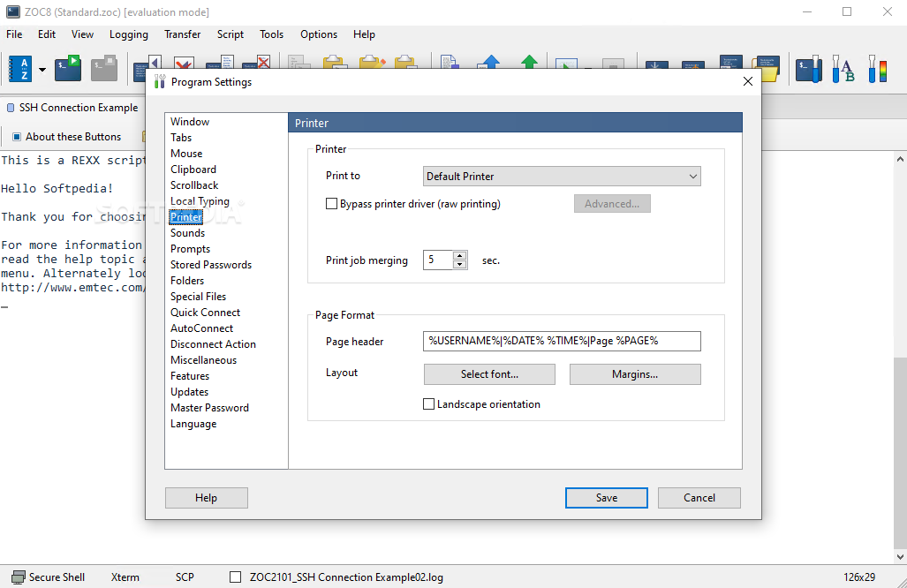The height and width of the screenshot is (588, 907).
Task: Click the connect terminal icon with green arrow
Action: pyautogui.click(x=68, y=68)
